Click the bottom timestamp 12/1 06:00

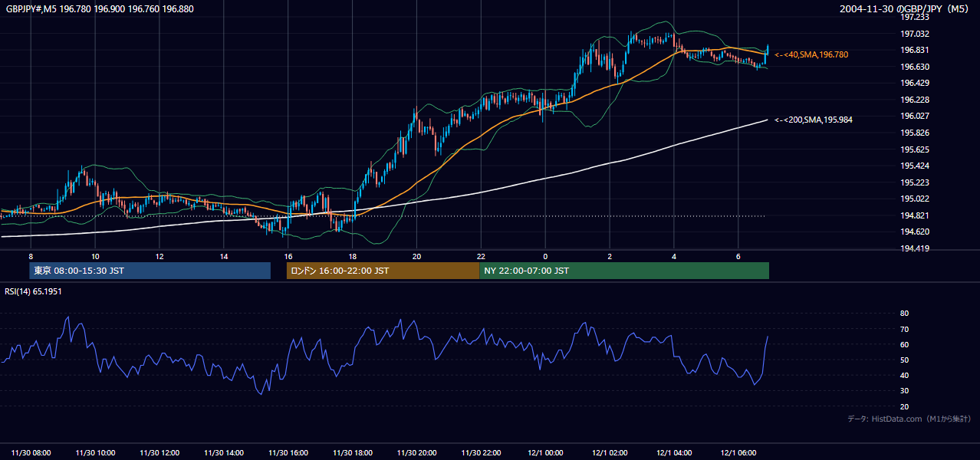click(738, 452)
